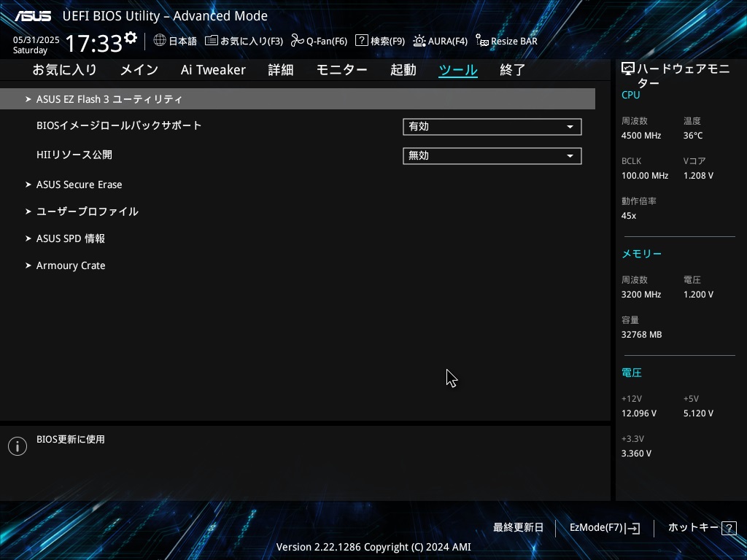Click the +3.3V reading 3.360 V
This screenshot has width=747, height=560.
[x=636, y=454]
